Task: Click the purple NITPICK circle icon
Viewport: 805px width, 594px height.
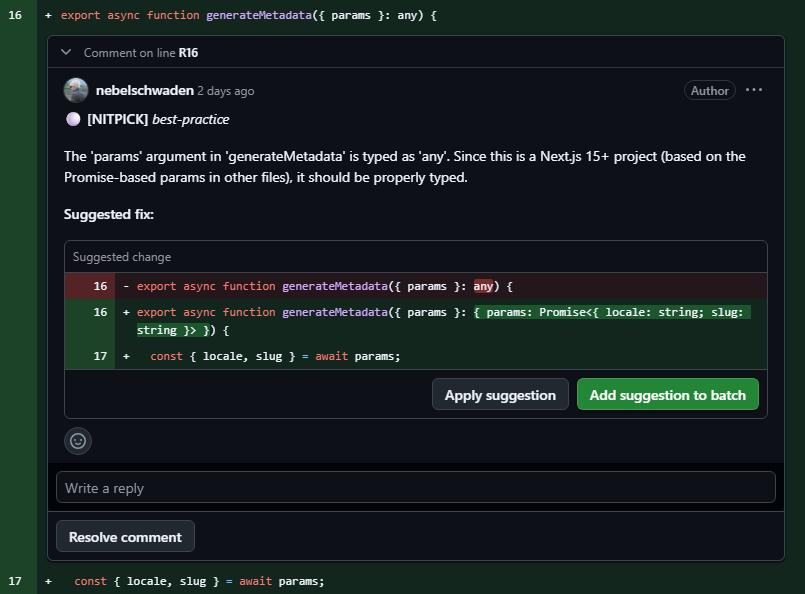Action: pyautogui.click(x=73, y=119)
